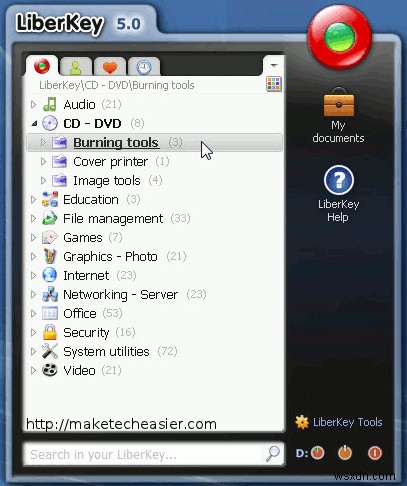The image size is (407, 486).
Task: Click the colorful grid view icon
Action: (274, 84)
